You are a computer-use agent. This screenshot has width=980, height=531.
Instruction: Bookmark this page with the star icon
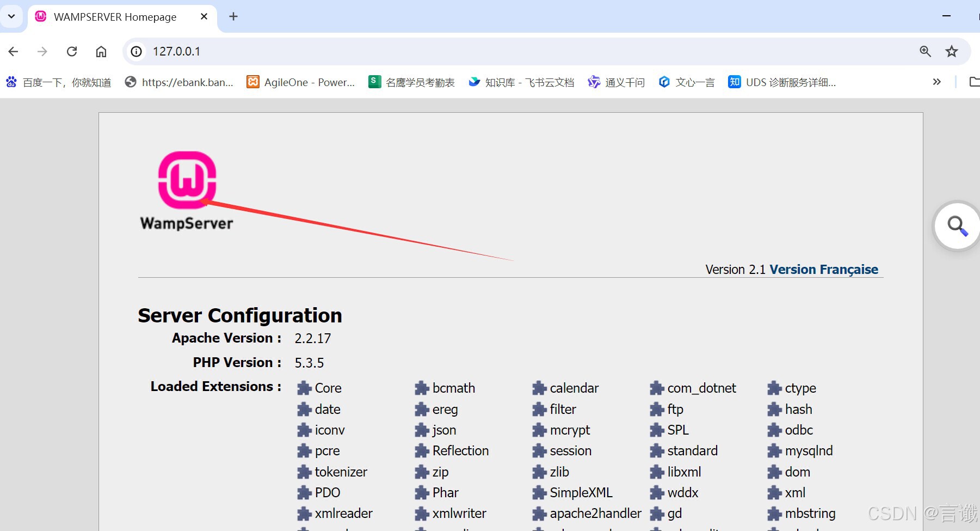pyautogui.click(x=952, y=51)
